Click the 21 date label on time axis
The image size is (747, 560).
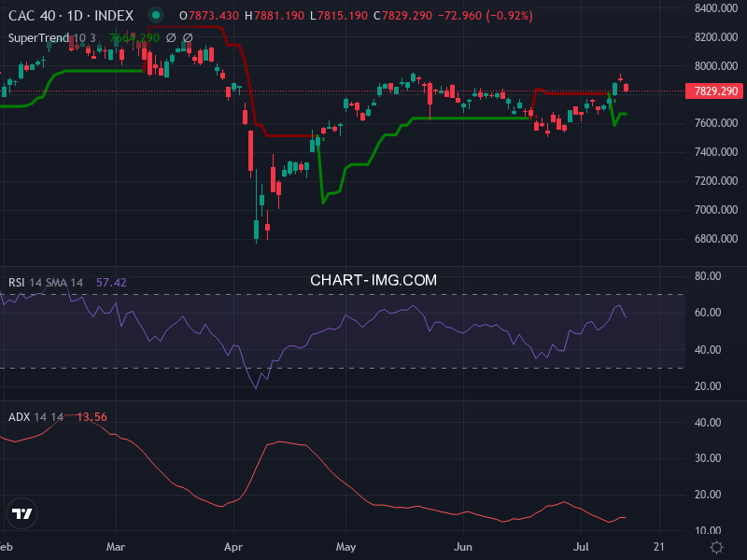(659, 547)
